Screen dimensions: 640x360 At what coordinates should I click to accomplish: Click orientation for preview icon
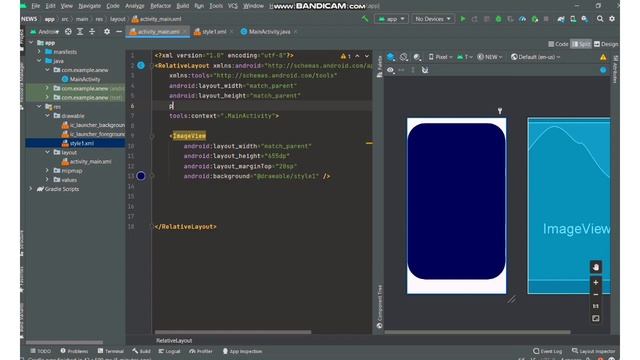[404, 57]
